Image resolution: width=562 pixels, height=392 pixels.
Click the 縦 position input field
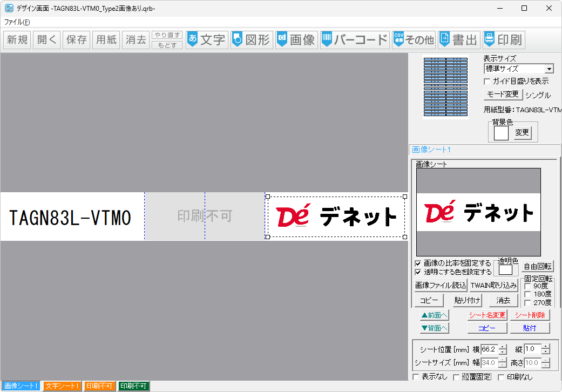533,349
